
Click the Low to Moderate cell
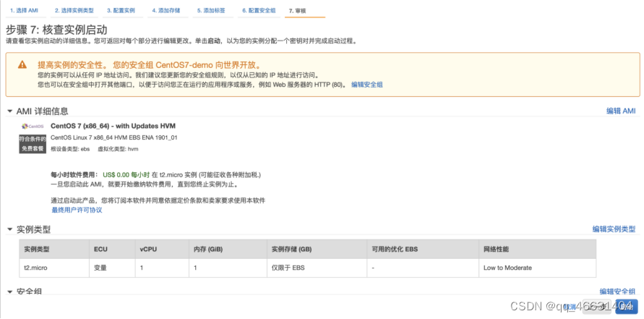(537, 268)
